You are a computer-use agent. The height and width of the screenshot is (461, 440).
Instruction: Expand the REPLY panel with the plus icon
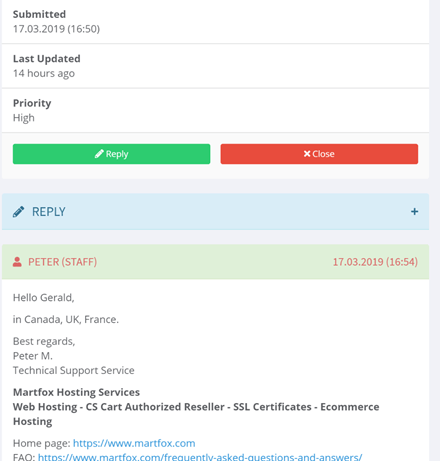coord(414,212)
